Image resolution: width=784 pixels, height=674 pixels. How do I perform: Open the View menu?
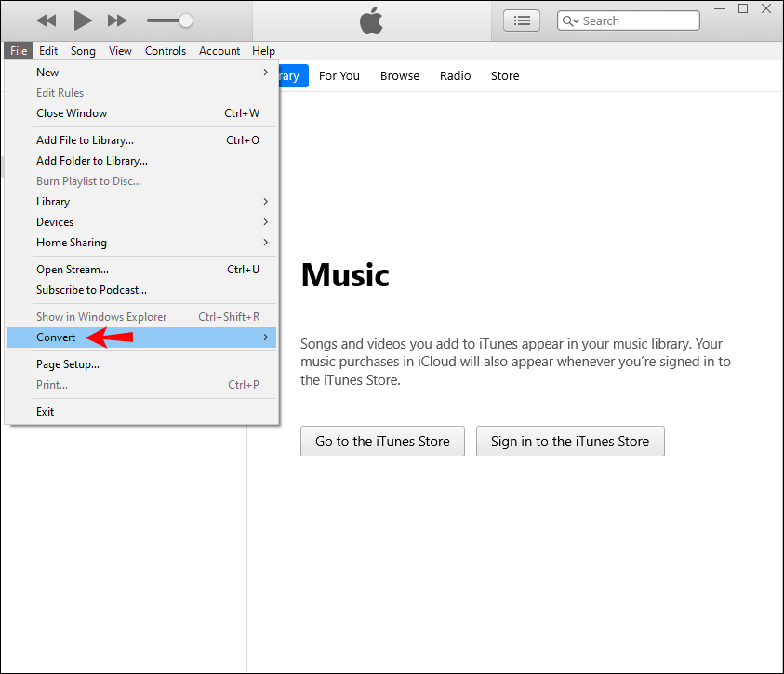coord(120,51)
